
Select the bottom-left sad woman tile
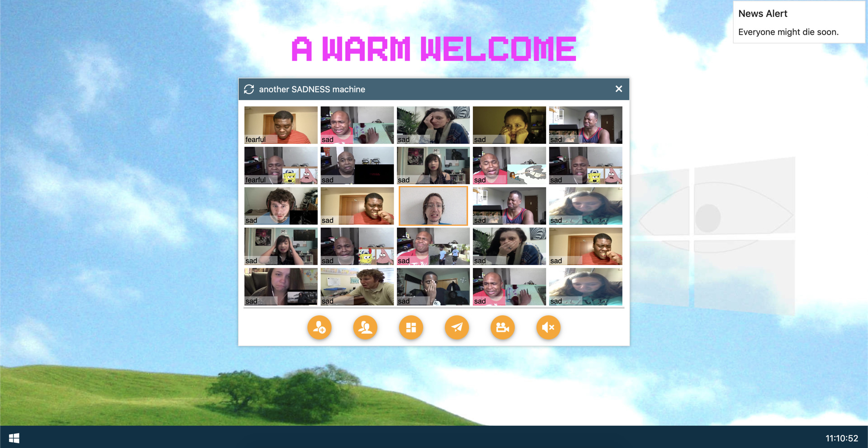[x=281, y=287]
